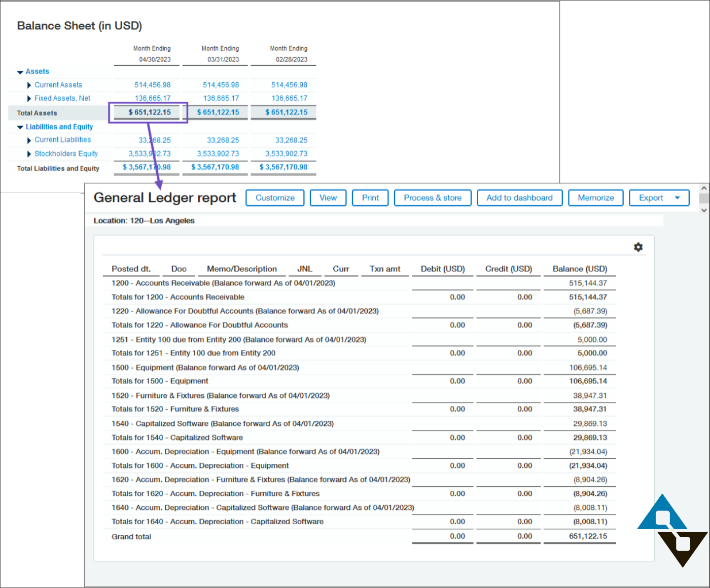This screenshot has height=588, width=710.
Task: Open the Stockholders Equity link
Action: (x=66, y=154)
